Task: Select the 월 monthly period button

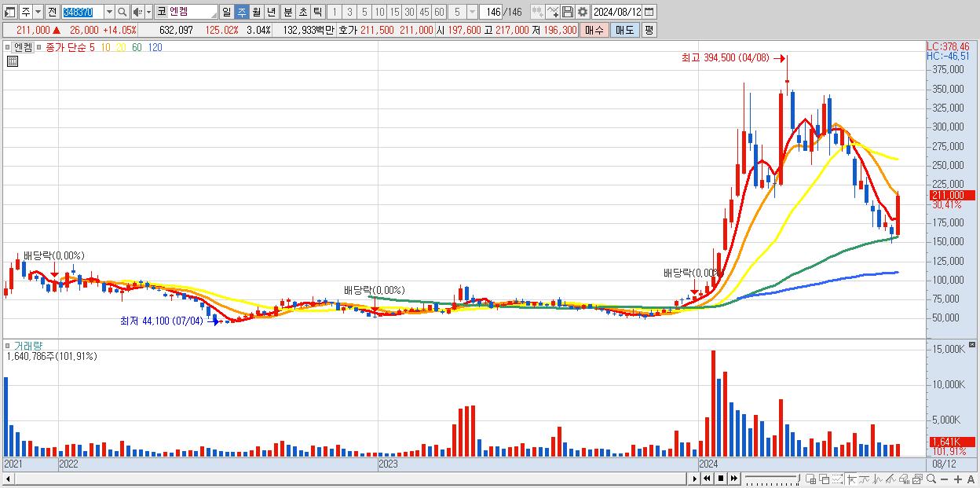Action: click(256, 12)
